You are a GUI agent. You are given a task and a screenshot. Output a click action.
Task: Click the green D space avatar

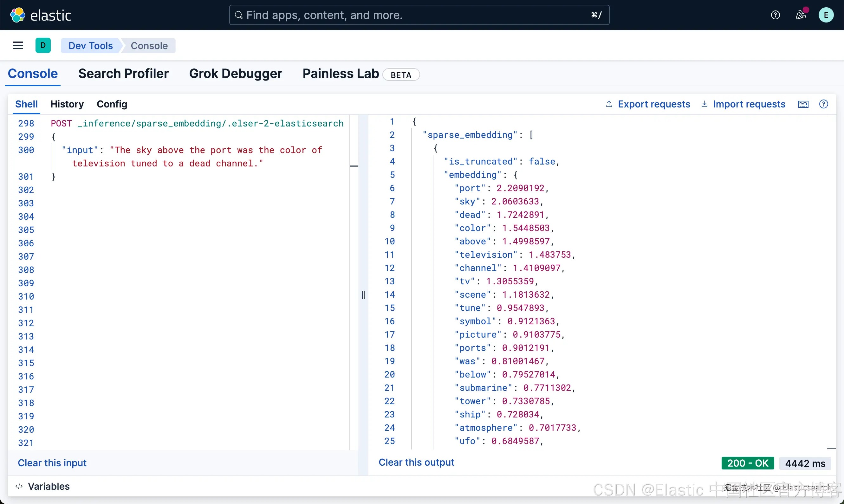point(43,46)
